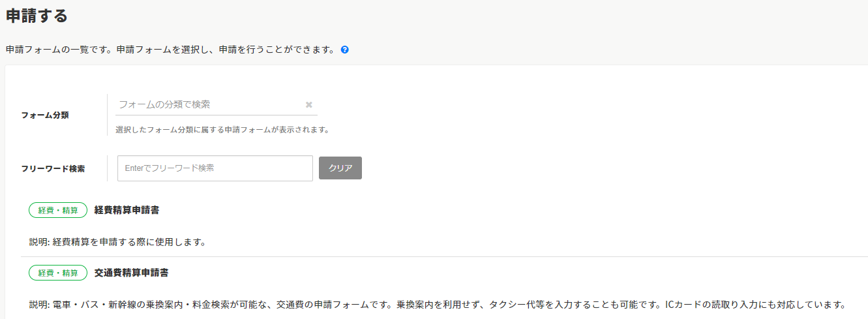This screenshot has width=868, height=319.
Task: Click the 申請する page heading
Action: 37,16
